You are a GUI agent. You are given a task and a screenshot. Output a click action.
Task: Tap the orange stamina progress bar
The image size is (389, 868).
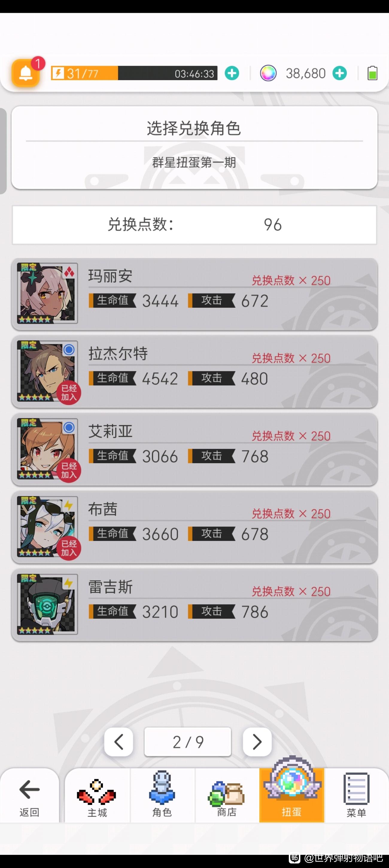click(134, 73)
